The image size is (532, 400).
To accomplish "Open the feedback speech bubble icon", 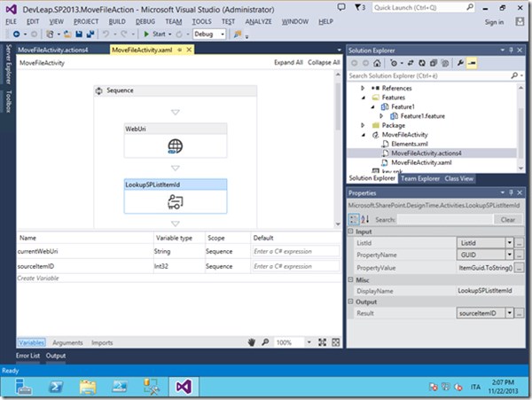I will (x=341, y=7).
